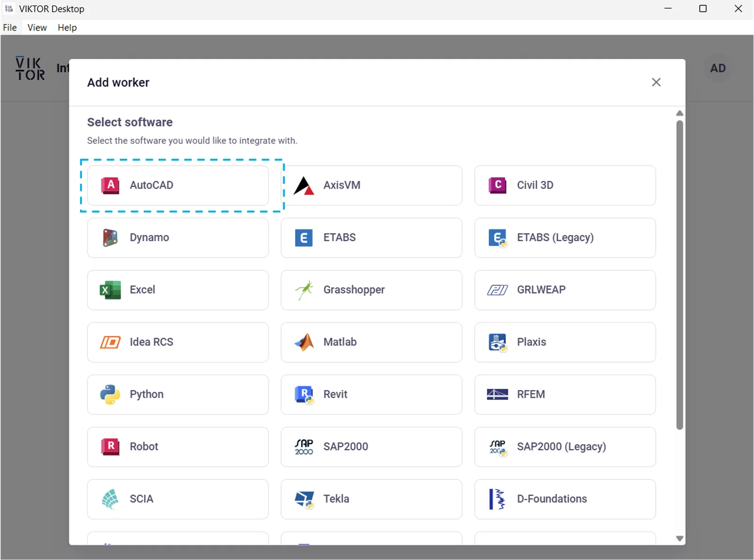This screenshot has width=754, height=560.
Task: Choose the Tekla label text
Action: 336,499
